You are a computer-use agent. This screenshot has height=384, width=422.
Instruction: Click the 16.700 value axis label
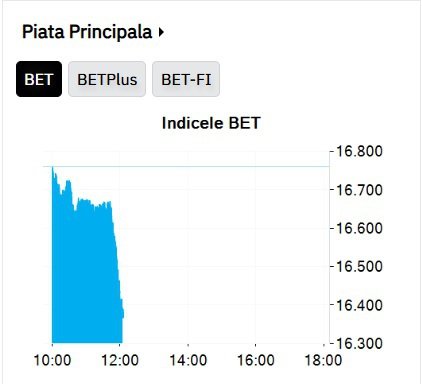[359, 190]
